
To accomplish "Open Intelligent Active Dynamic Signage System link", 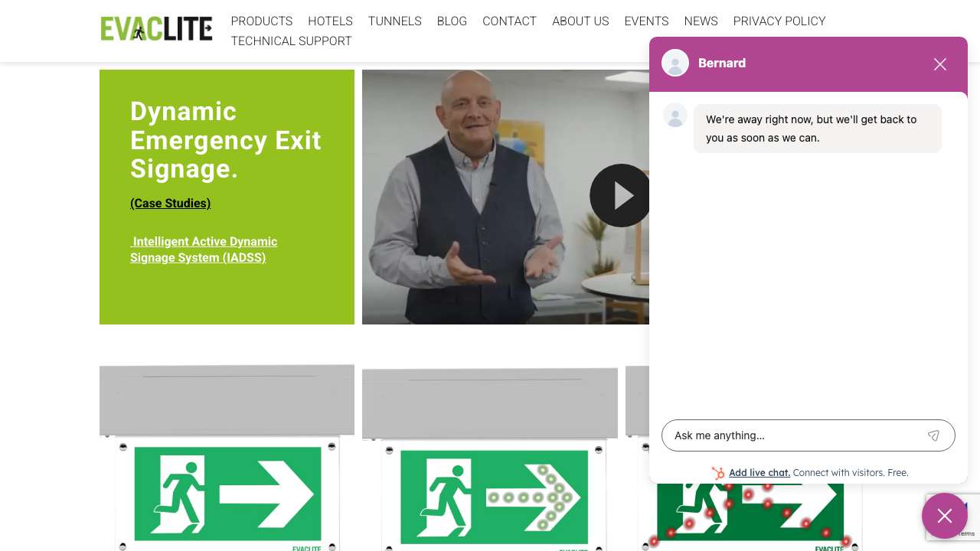I will point(204,249).
